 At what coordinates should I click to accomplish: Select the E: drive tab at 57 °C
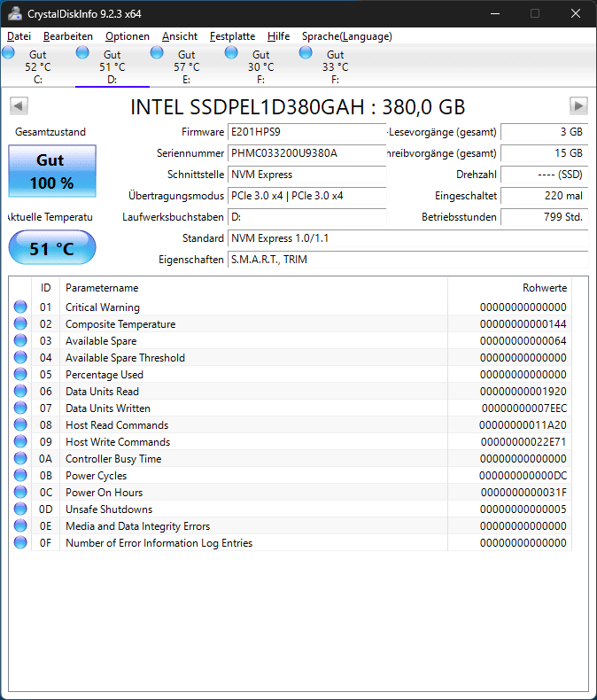187,66
